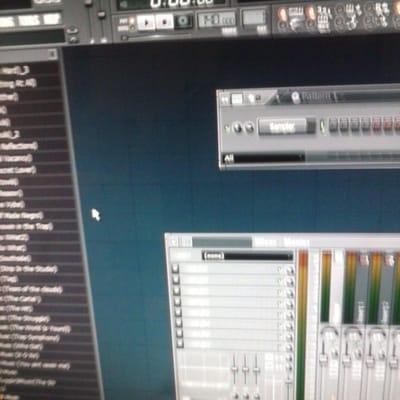Close the browser panel with its X button

(52, 54)
